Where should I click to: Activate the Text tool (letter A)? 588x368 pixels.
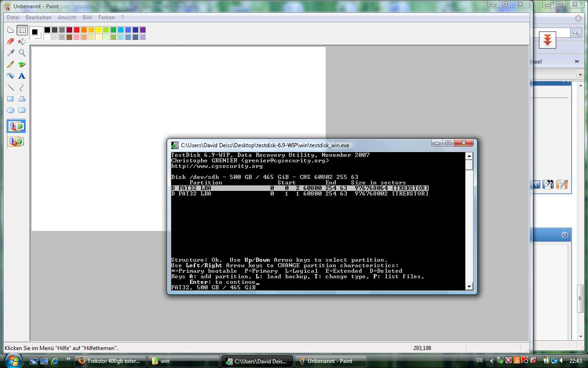[22, 76]
